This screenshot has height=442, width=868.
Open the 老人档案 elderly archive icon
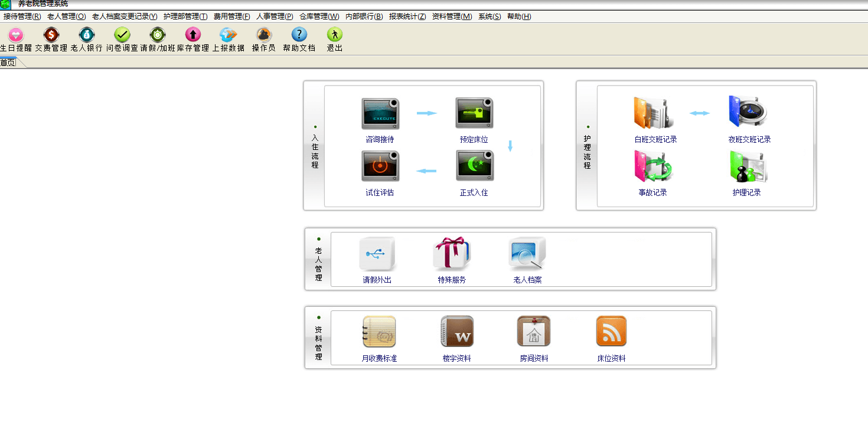coord(527,254)
